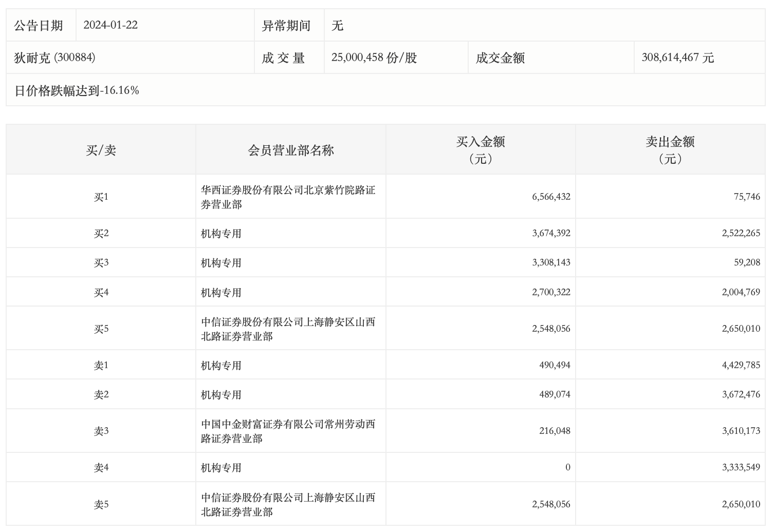The height and width of the screenshot is (532, 774).
Task: Select buy amount 6,566,432 cell
Action: (x=551, y=197)
